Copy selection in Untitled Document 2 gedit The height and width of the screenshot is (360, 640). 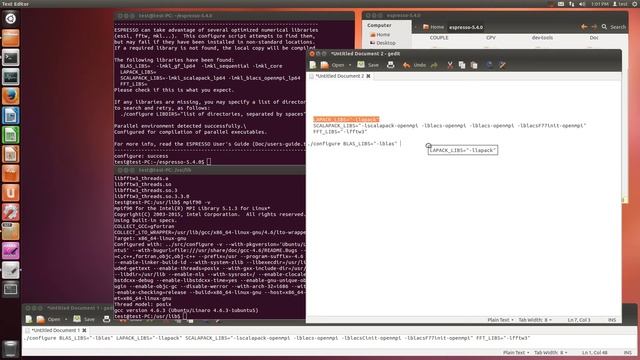pyautogui.click(x=462, y=65)
